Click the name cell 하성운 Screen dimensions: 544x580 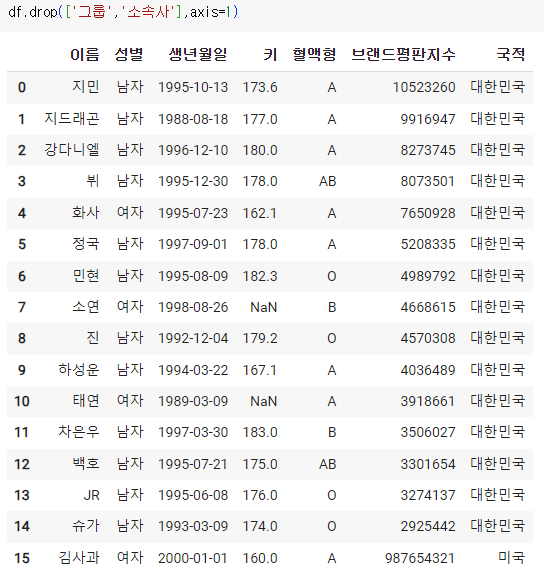pos(79,370)
